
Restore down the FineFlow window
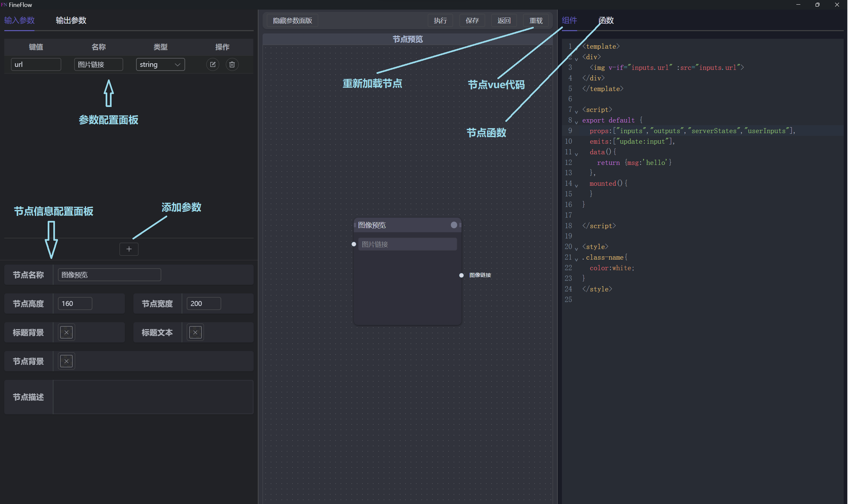coord(818,5)
